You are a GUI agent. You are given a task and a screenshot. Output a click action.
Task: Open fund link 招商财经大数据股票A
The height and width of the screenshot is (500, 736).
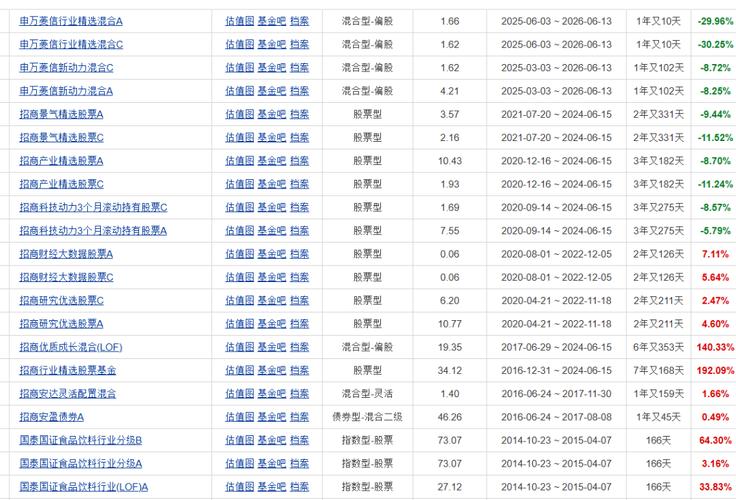(x=66, y=254)
